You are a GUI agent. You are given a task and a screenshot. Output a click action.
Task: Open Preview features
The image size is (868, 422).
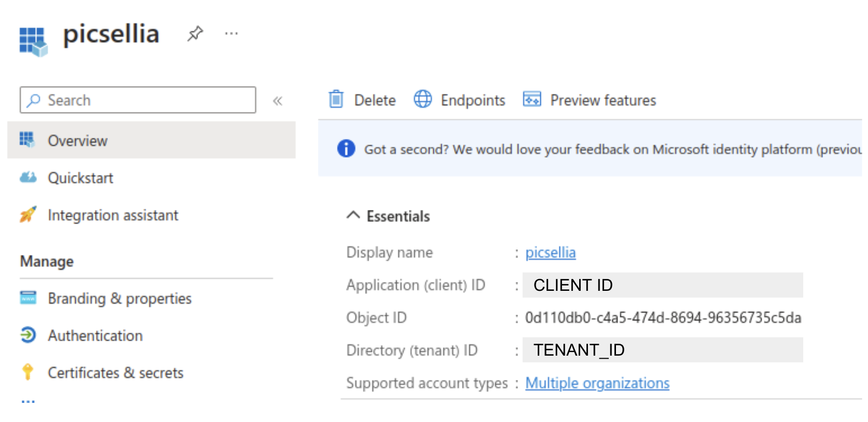tap(603, 100)
